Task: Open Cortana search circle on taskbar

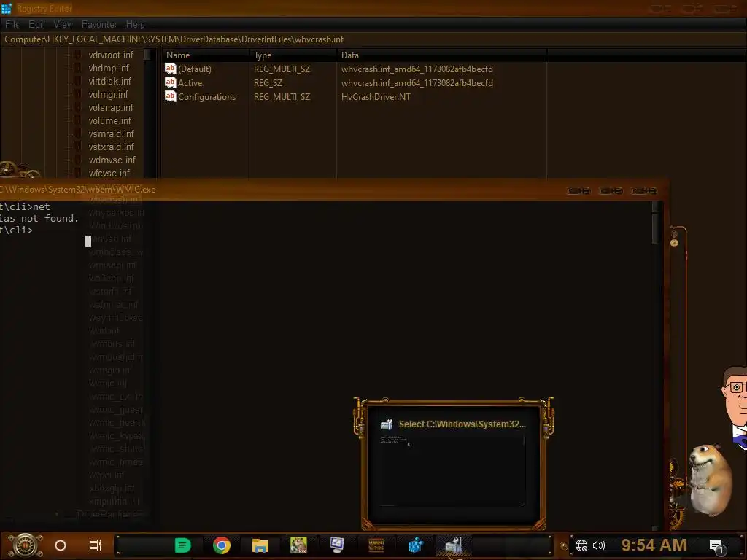Action: point(61,545)
